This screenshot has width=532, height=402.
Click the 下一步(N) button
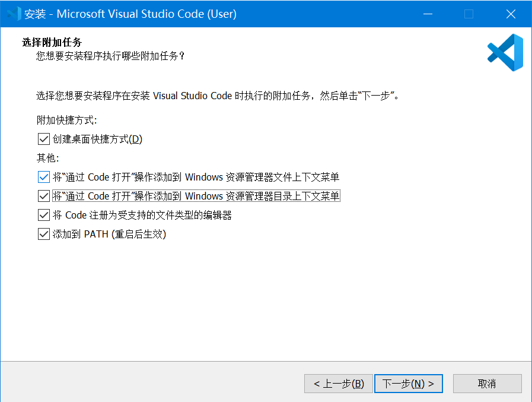pyautogui.click(x=408, y=383)
